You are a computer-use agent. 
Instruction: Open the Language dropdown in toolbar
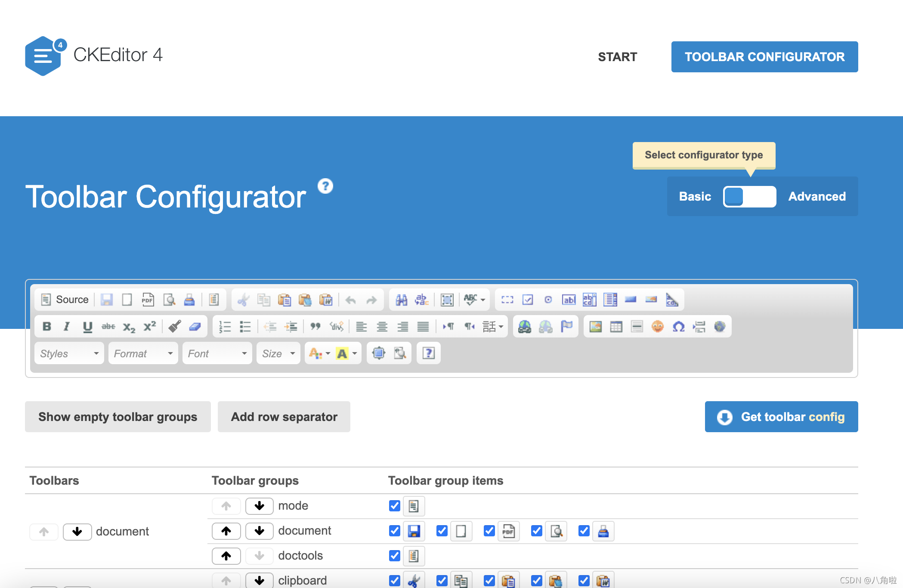493,327
